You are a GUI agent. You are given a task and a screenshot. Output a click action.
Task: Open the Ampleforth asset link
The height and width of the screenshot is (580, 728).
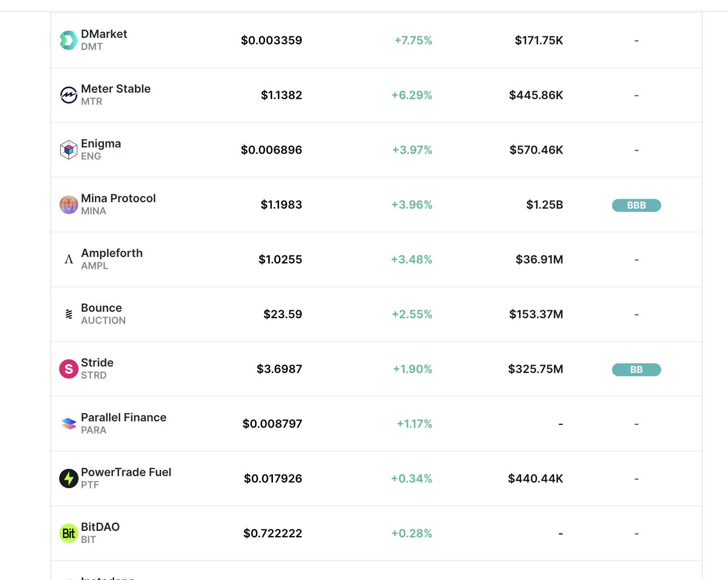coord(112,253)
